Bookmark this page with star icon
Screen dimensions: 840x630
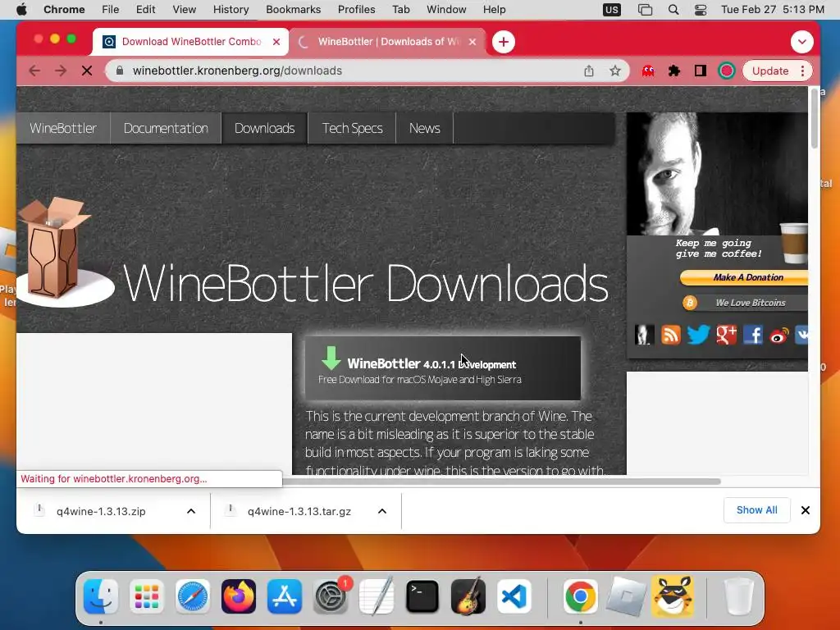(615, 71)
